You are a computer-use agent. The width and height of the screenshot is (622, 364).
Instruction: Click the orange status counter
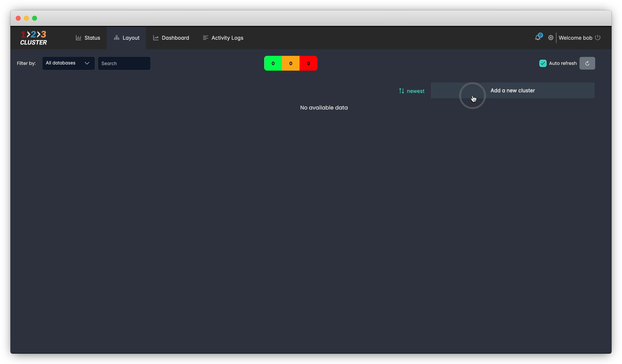coord(291,63)
